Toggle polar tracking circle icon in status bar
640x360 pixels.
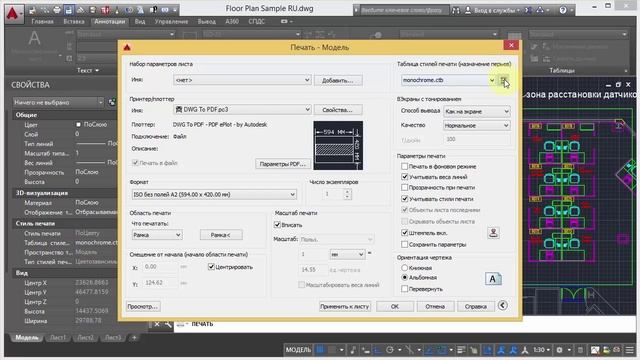pos(390,350)
